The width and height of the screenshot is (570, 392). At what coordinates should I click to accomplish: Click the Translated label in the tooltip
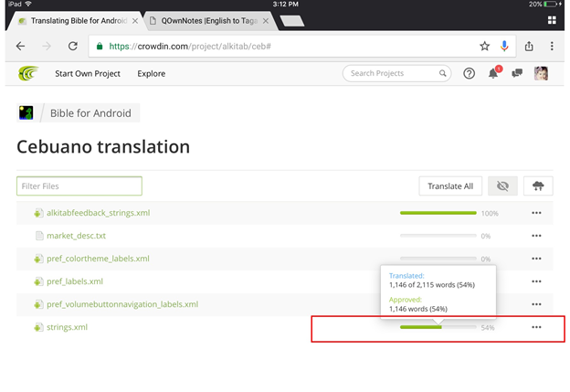(x=406, y=276)
